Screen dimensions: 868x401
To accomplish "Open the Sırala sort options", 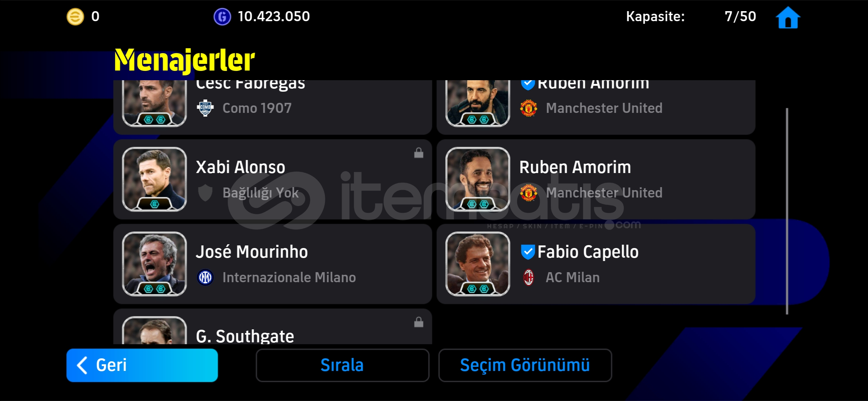I will [342, 365].
